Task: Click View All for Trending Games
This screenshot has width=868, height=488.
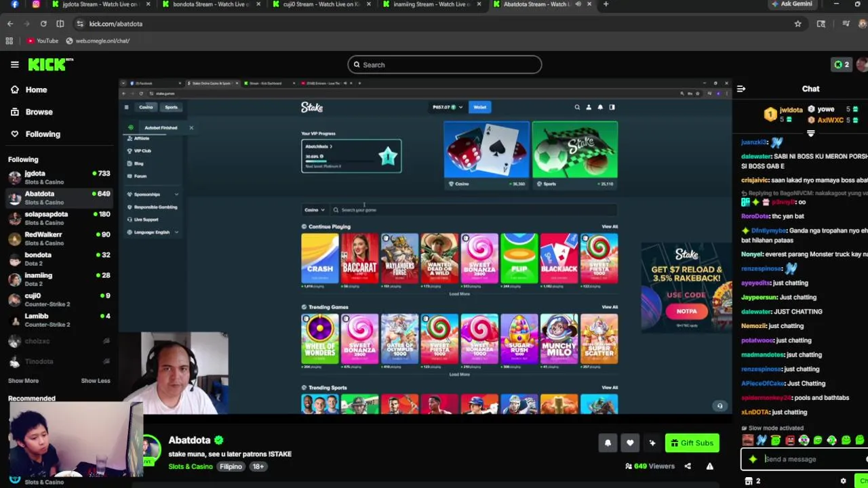Action: 610,307
